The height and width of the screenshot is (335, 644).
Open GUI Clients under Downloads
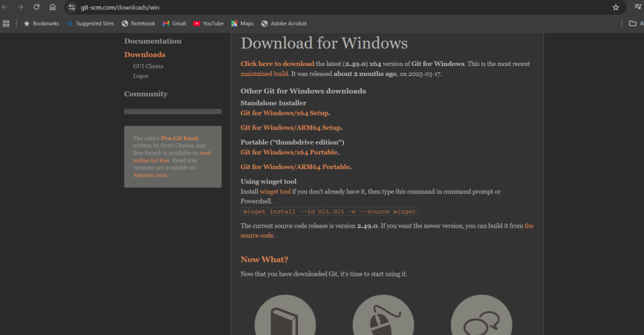point(148,66)
